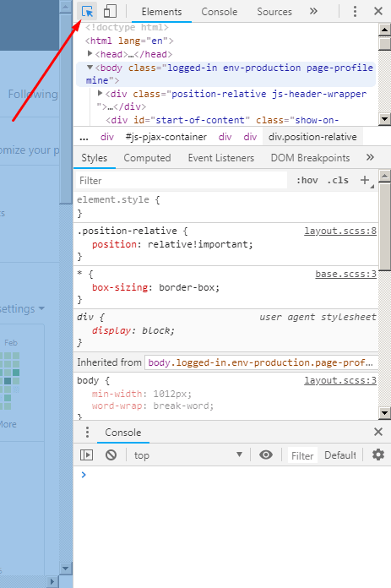Toggle the device toolbar icon

click(x=110, y=11)
